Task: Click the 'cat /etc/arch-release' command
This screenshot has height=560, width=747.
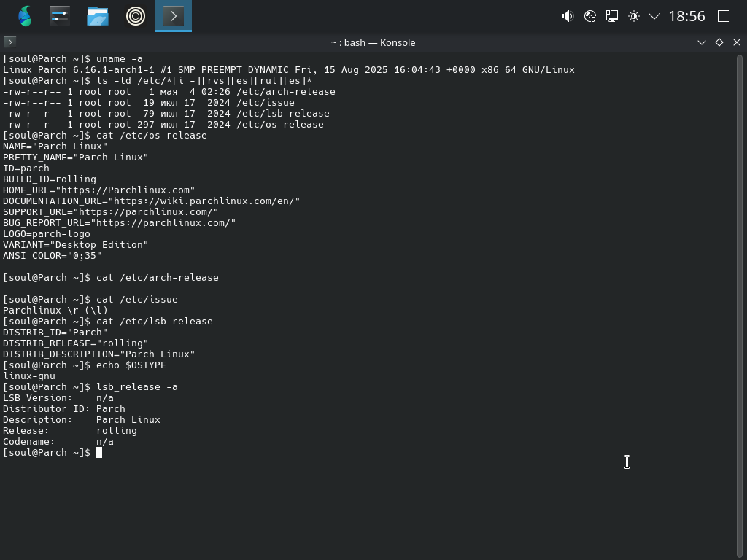Action: tap(158, 278)
